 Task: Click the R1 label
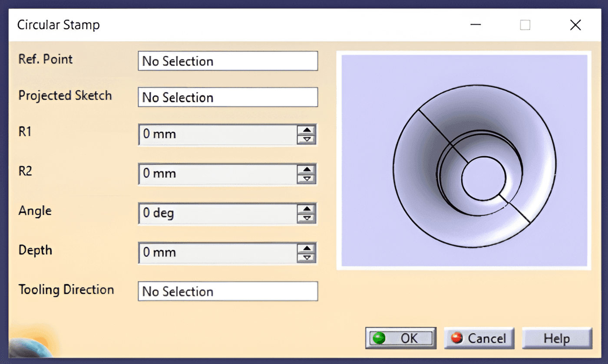tap(25, 132)
